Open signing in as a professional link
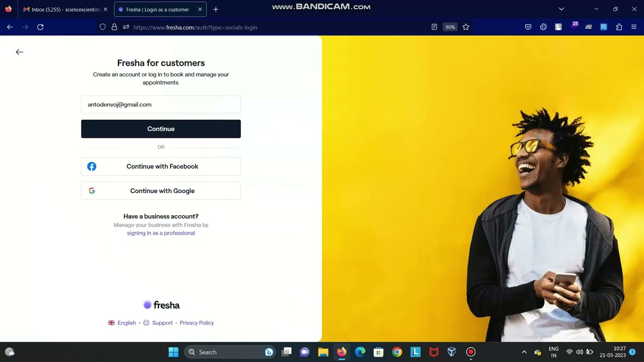 tap(161, 233)
